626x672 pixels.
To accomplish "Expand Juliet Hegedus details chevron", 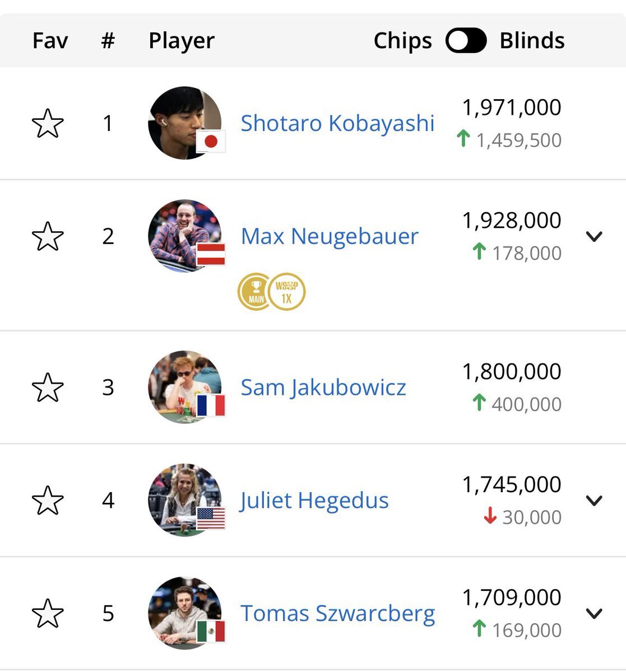I will 594,500.
